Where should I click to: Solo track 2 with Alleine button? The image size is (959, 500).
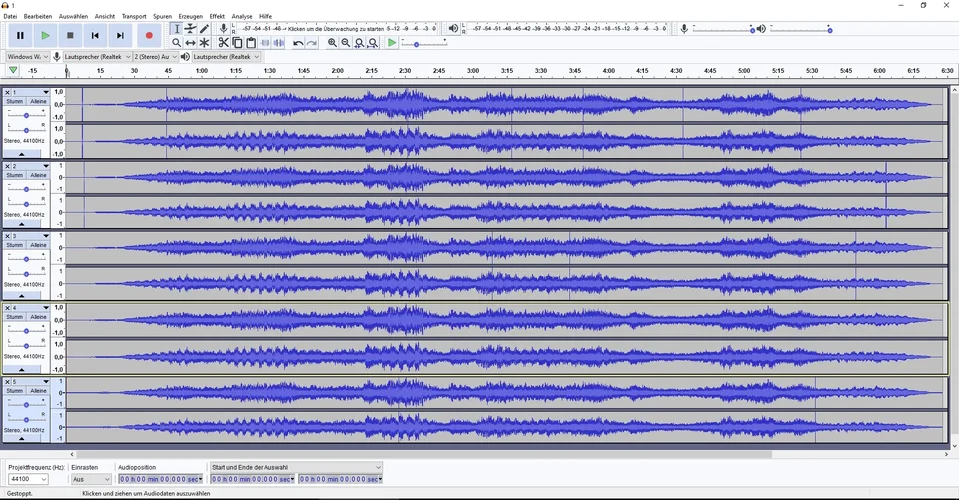click(38, 175)
